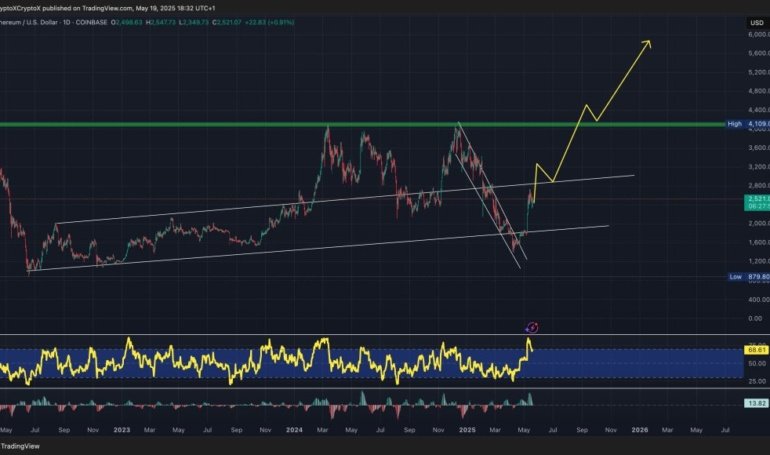The height and width of the screenshot is (455, 770).
Task: Click the High 4,109 price label
Action: click(747, 124)
